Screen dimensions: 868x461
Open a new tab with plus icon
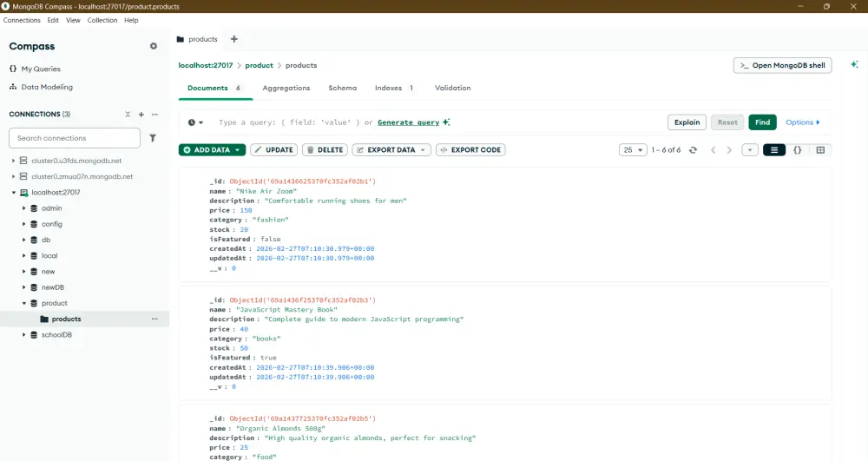[234, 39]
